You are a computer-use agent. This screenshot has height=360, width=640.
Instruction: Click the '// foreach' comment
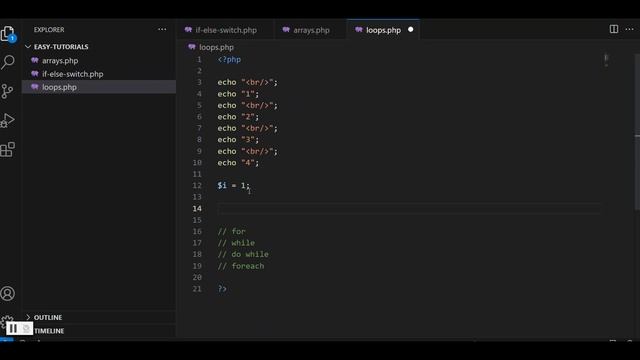(241, 266)
